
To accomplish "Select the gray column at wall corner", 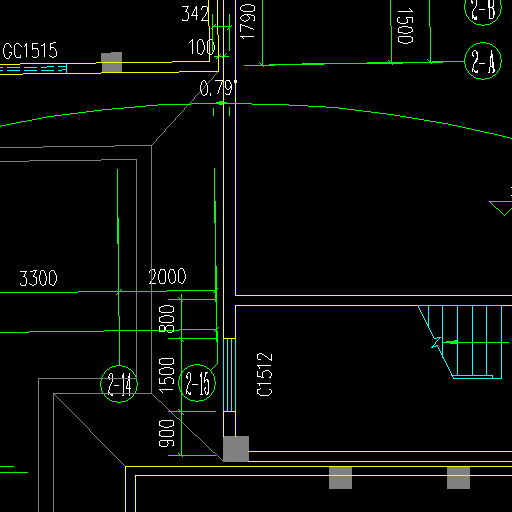I will [236, 449].
